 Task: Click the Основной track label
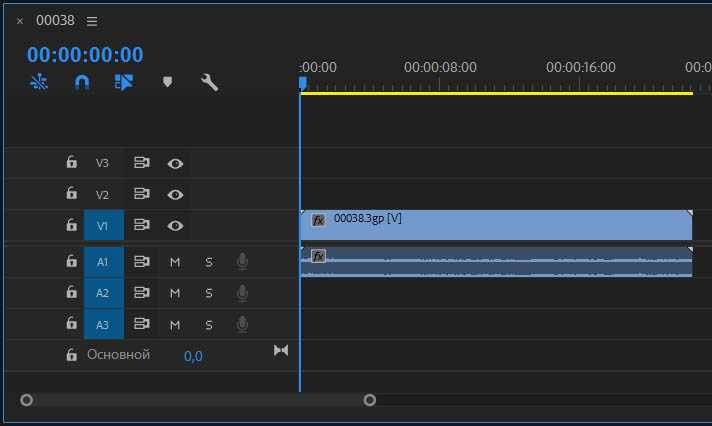tap(119, 355)
